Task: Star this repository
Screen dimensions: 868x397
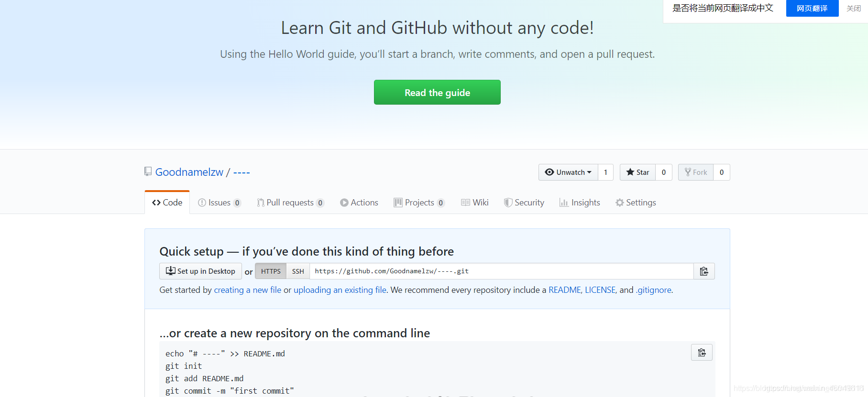Action: point(637,172)
